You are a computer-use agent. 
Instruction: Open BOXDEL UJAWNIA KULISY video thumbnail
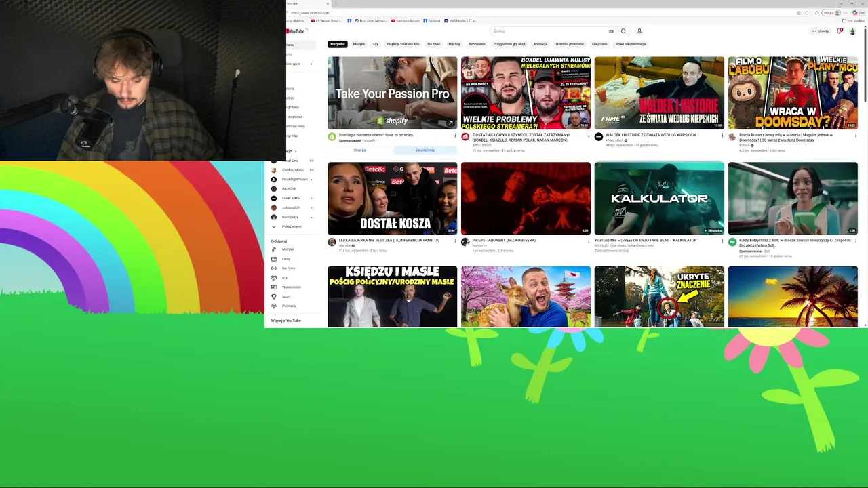(526, 93)
